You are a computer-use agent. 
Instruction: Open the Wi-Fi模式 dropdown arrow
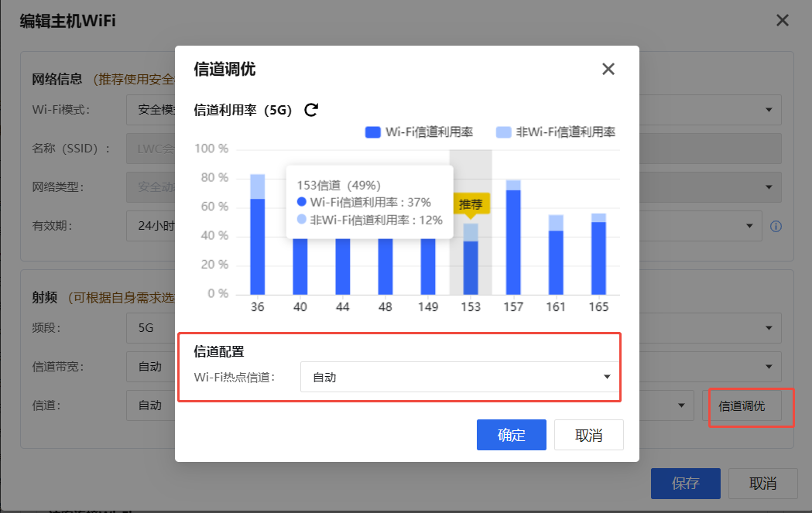coord(769,109)
